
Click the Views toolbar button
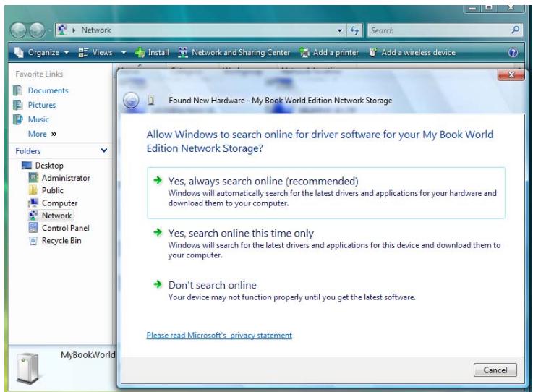[95, 52]
